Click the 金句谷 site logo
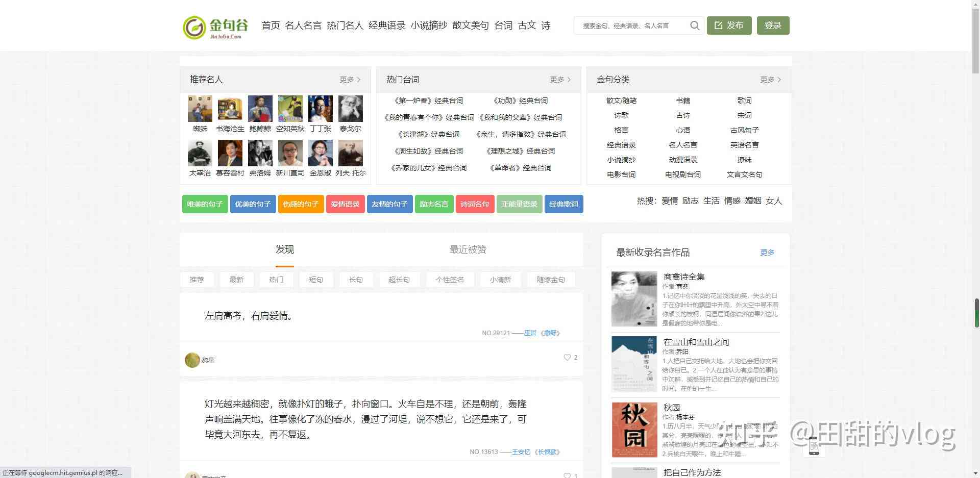Image resolution: width=980 pixels, height=478 pixels. (x=215, y=27)
